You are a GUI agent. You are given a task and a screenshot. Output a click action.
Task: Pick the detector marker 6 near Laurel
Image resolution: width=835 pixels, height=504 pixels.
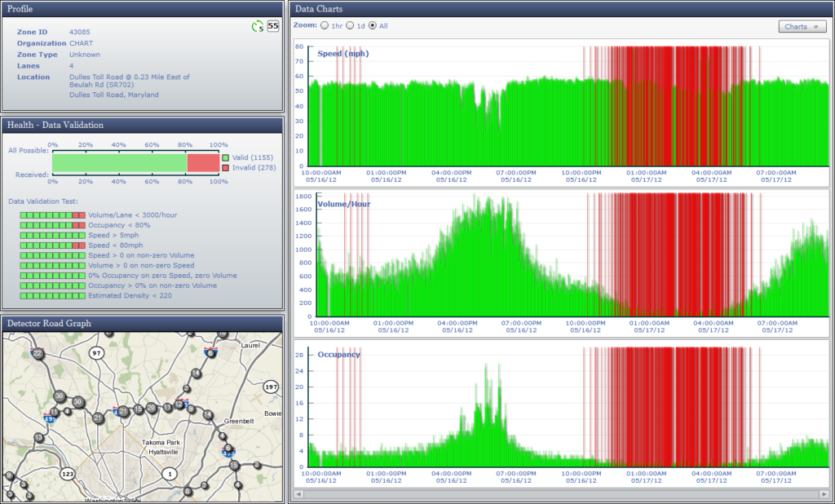click(211, 352)
